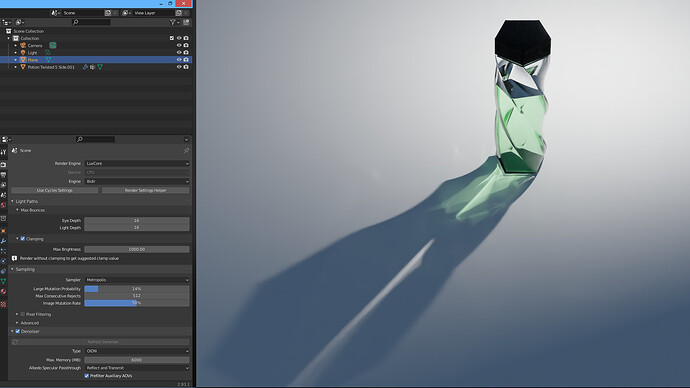The height and width of the screenshot is (388, 690).
Task: Collapse the Light Paths panel
Action: 12,201
